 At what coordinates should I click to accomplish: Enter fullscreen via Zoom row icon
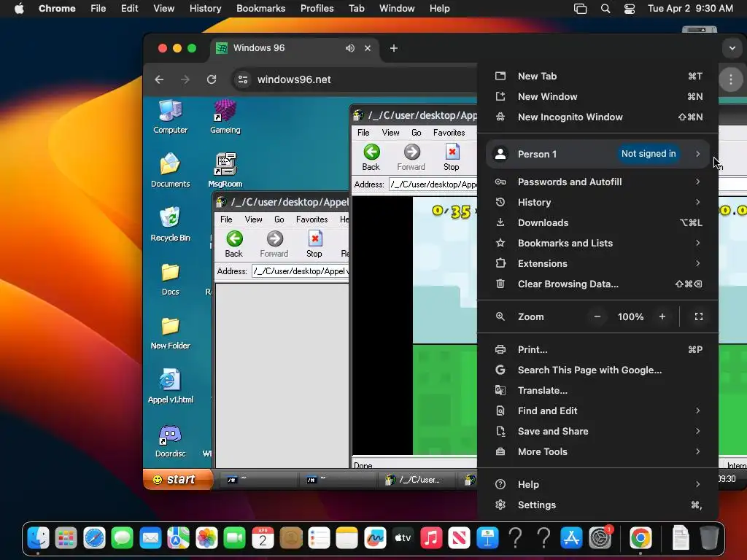pos(698,316)
